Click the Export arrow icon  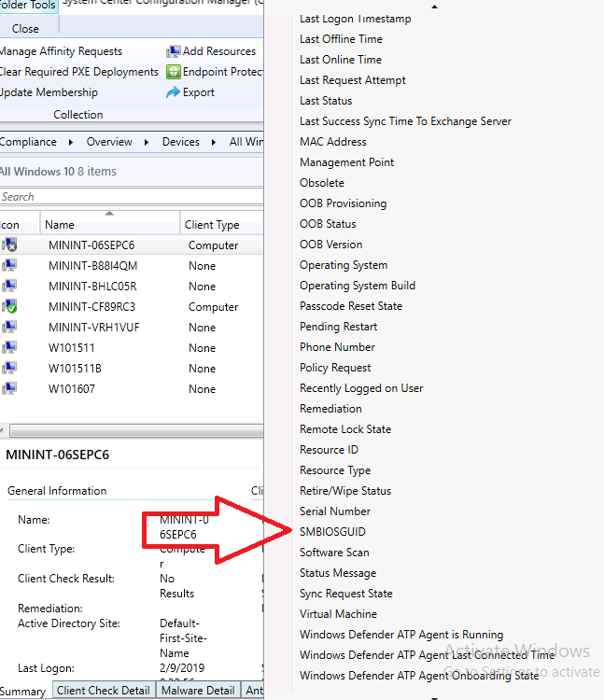click(174, 92)
